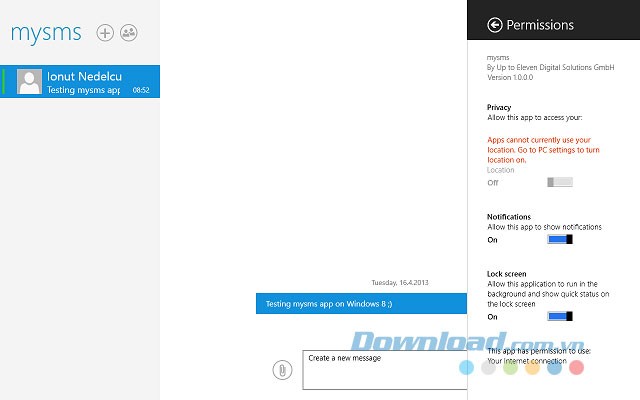Viewport: 640px width, 400px height.
Task: Click the paperclip attachment icon
Action: (283, 370)
